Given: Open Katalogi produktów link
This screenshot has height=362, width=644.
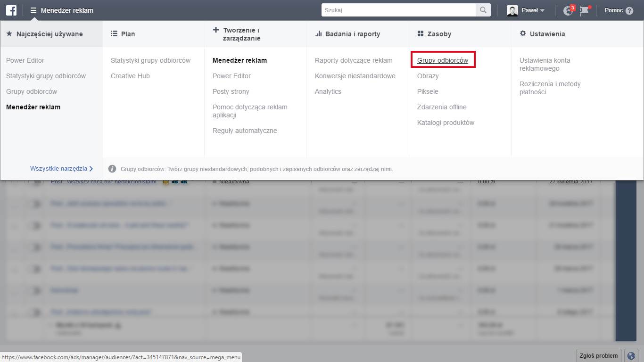Looking at the screenshot, I should click(446, 123).
